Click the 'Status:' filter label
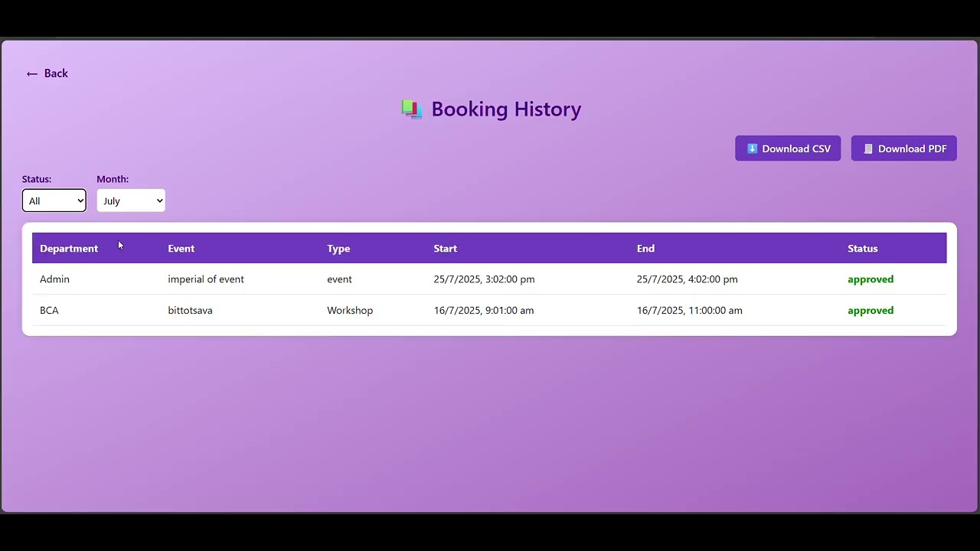The image size is (980, 551). [37, 179]
